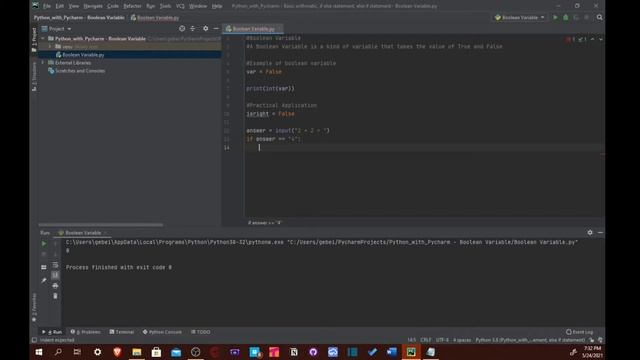Open the Edit menu
The image size is (640, 360).
click(x=60, y=6)
